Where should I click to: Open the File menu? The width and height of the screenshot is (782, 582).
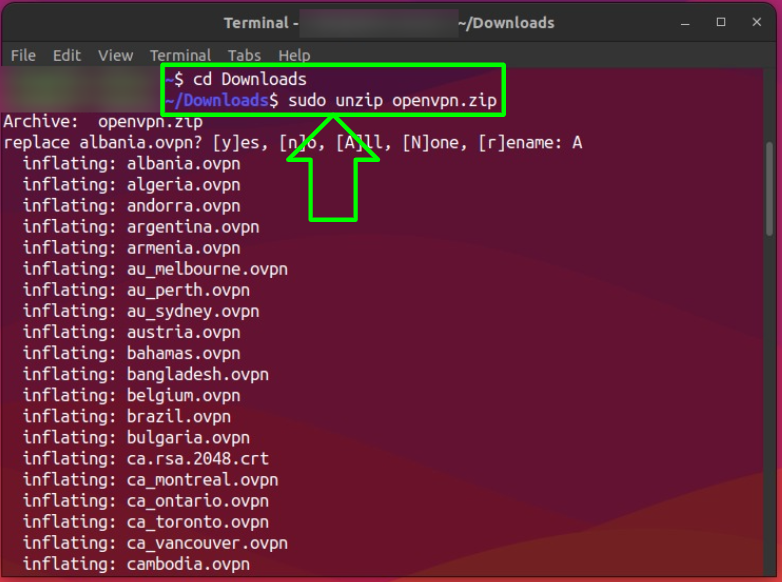(23, 55)
